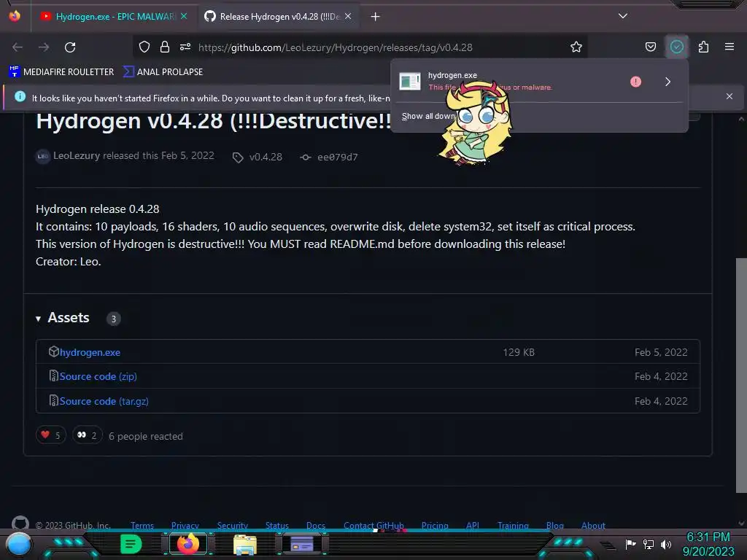Open the Blog footer link
Screen dimensions: 747x560
point(554,526)
